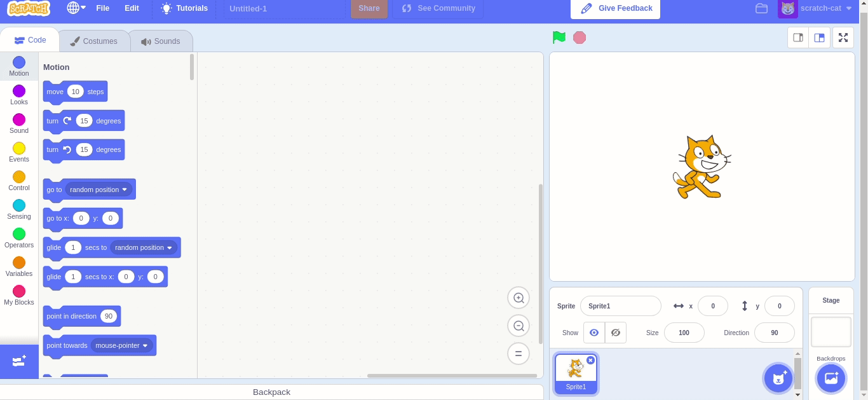
Task: Select the Looks block category
Action: pyautogui.click(x=19, y=95)
